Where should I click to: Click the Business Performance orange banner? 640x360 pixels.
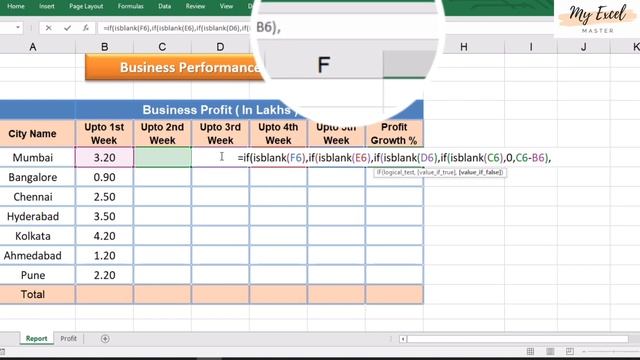(x=175, y=67)
